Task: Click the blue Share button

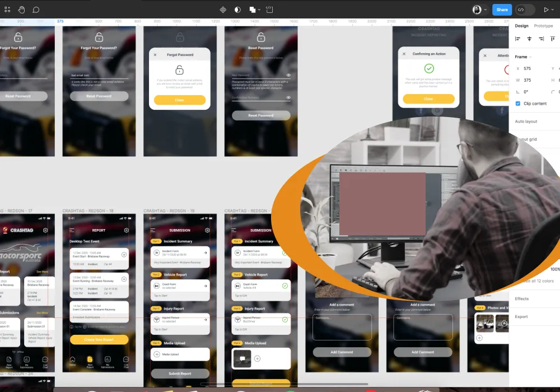Action: 502,10
